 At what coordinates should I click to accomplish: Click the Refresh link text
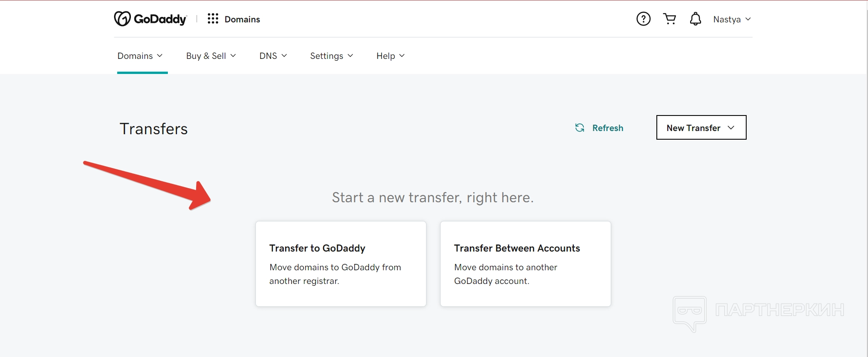tap(608, 128)
